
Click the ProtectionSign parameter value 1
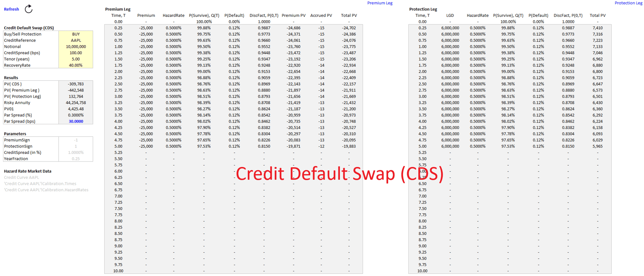(x=76, y=147)
